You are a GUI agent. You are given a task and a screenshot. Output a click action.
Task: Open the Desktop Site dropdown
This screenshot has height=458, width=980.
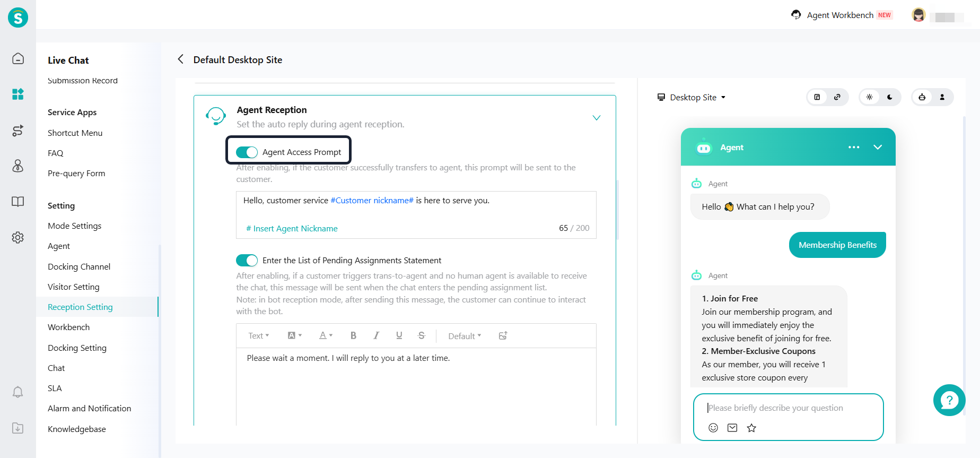coord(692,98)
